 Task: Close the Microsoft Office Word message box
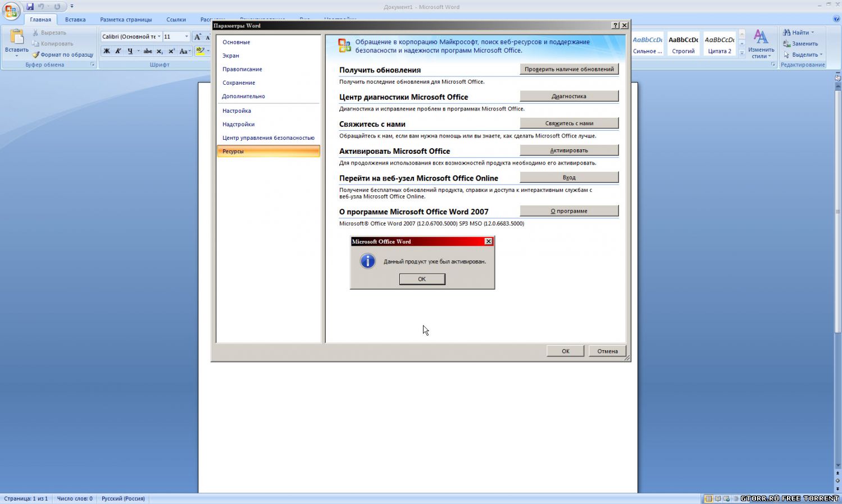488,241
